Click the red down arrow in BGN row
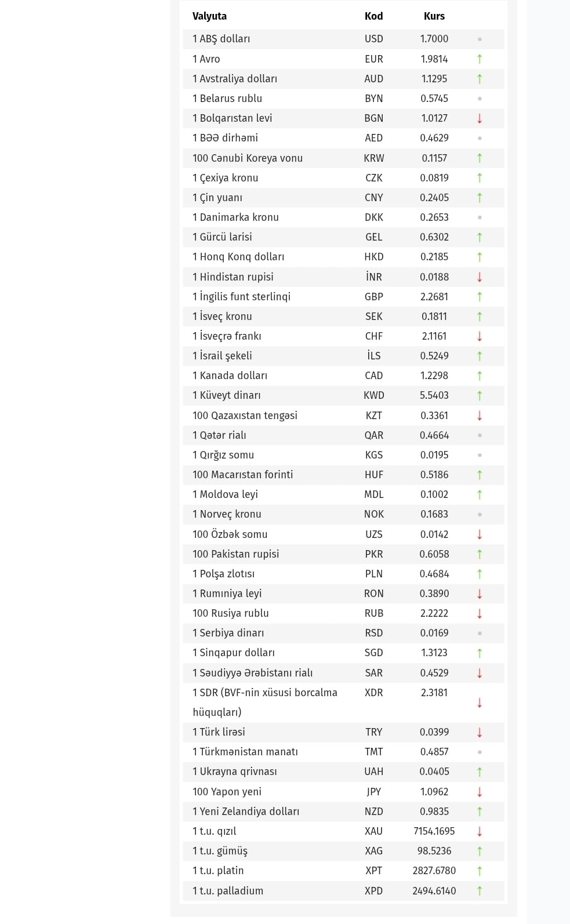Screen dimensions: 570x924 pos(480,118)
